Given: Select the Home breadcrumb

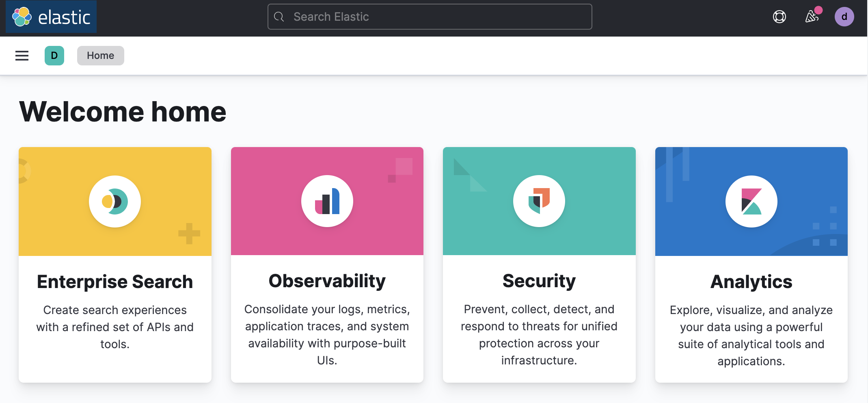Looking at the screenshot, I should coord(100,55).
